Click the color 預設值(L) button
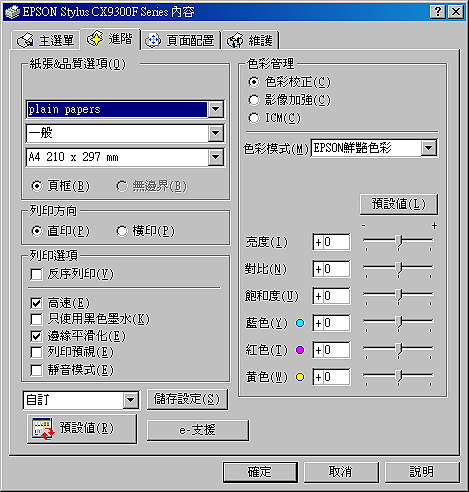 399,204
